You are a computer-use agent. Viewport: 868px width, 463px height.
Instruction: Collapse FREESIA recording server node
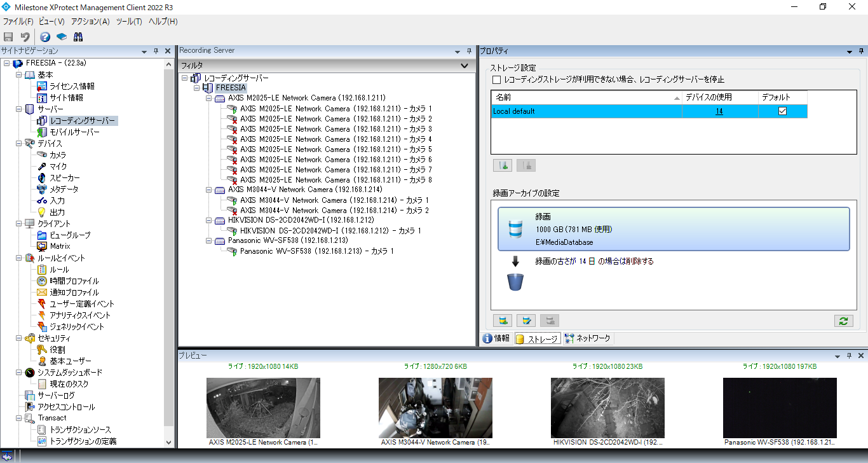pos(197,88)
